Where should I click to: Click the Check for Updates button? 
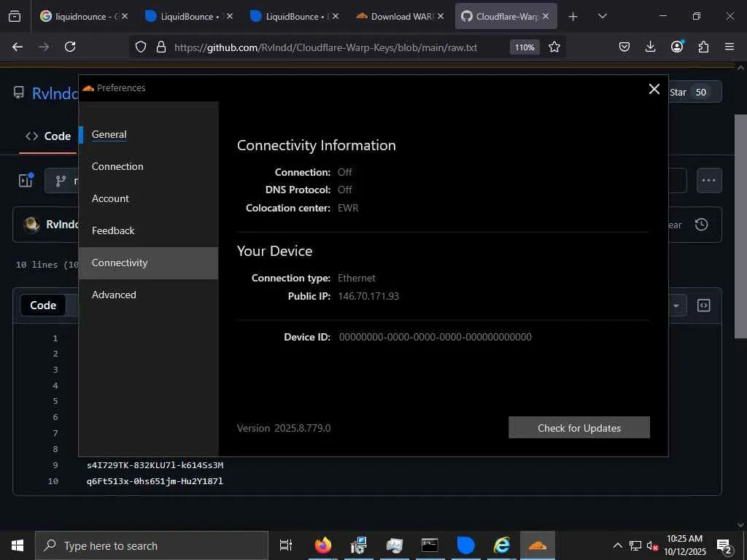pyautogui.click(x=578, y=427)
